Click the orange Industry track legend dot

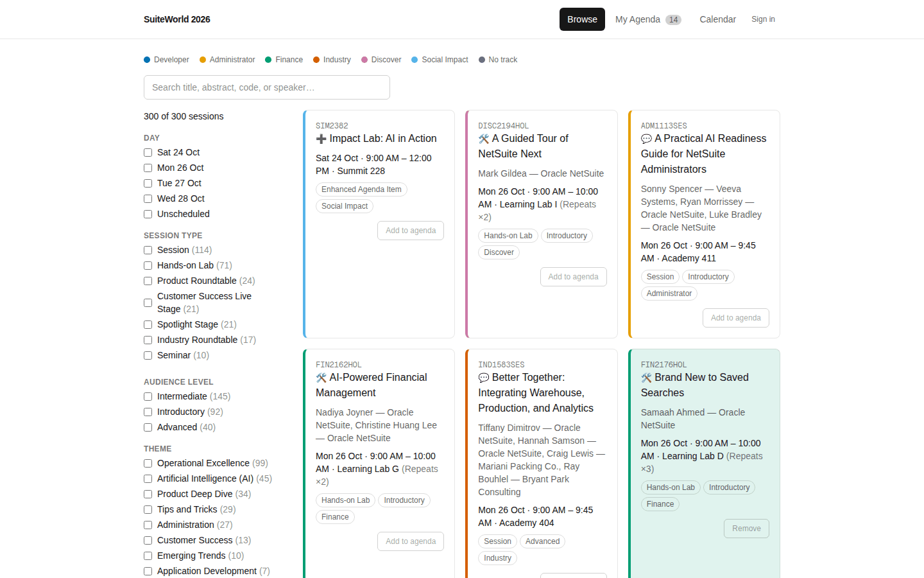pos(316,60)
